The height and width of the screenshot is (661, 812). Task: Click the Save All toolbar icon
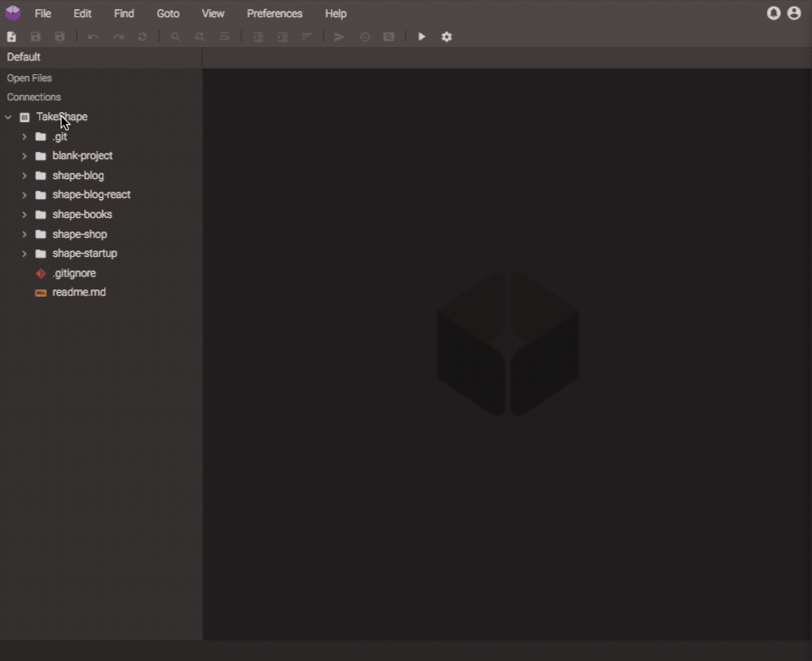60,37
